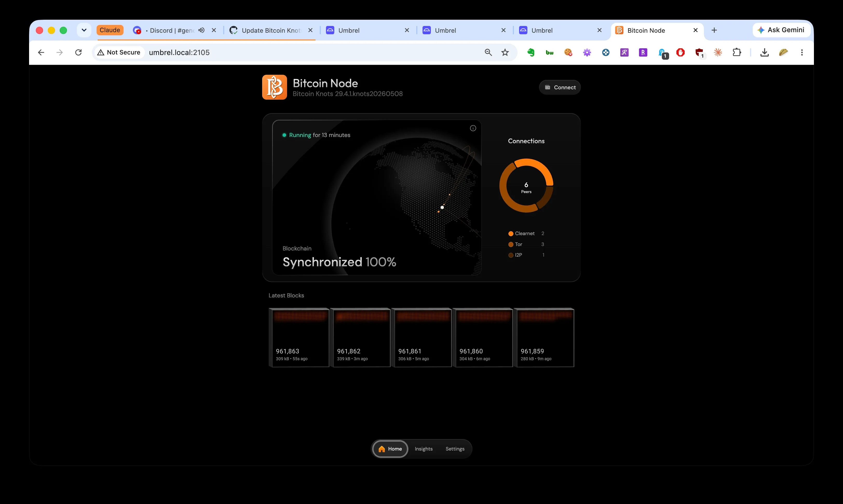
Task: Close the Update Bitcoin Knots tab
Action: click(310, 30)
